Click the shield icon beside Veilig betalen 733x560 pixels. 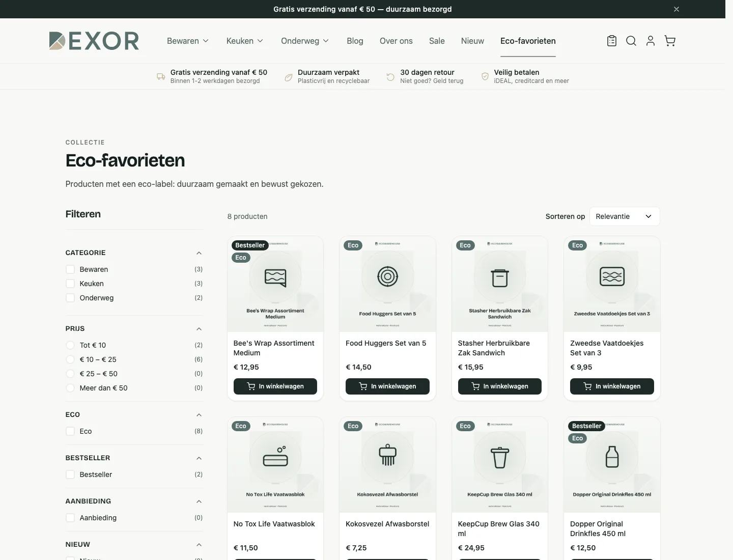pyautogui.click(x=485, y=76)
